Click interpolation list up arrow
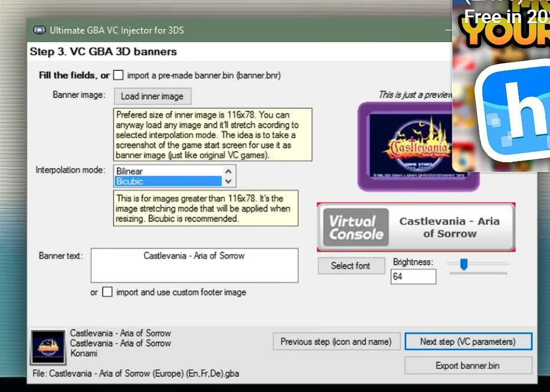The height and width of the screenshot is (392, 550). coord(228,171)
